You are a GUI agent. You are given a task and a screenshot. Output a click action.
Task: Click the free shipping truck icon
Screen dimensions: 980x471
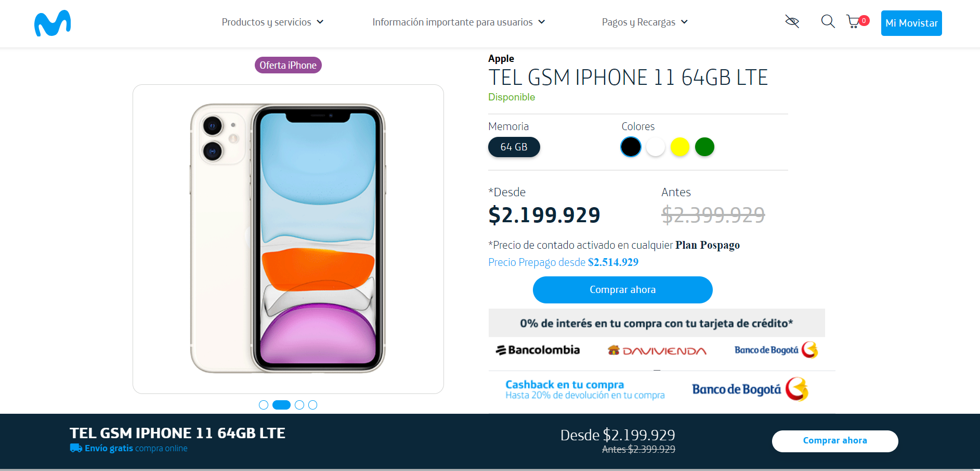(76, 448)
